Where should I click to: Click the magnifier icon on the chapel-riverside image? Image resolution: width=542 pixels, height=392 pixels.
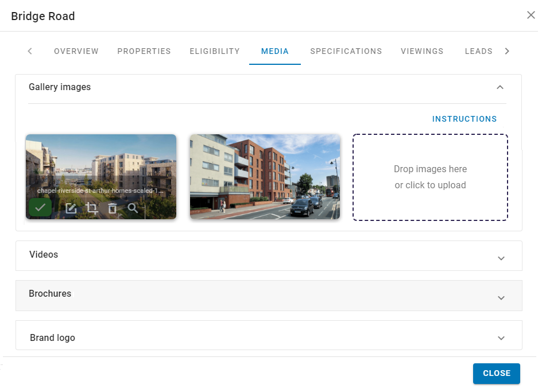[x=133, y=208]
